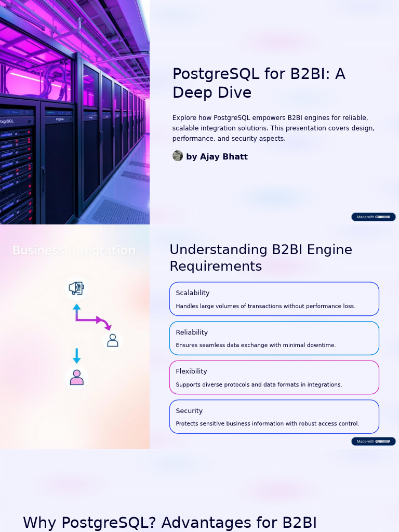Click the paragraph starting 'Explore how PostgreSQL empowers'
This screenshot has height=532, width=399.
[x=273, y=128]
